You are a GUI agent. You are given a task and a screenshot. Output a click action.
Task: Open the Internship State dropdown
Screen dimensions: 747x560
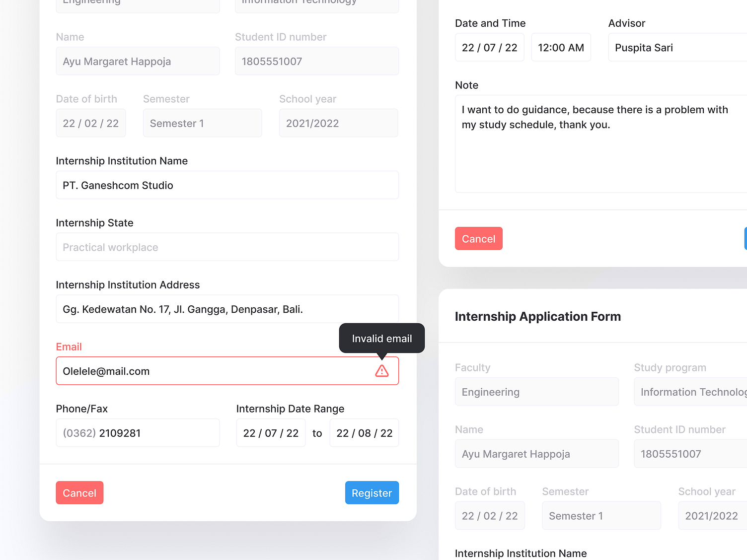[x=227, y=247]
